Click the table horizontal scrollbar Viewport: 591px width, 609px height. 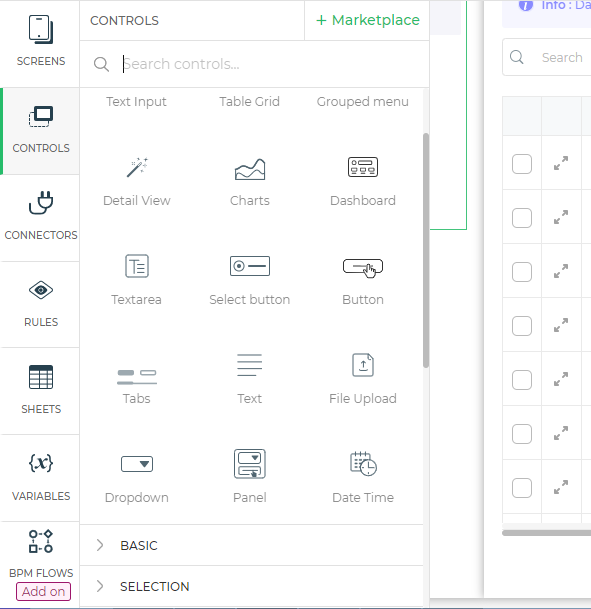coord(547,533)
